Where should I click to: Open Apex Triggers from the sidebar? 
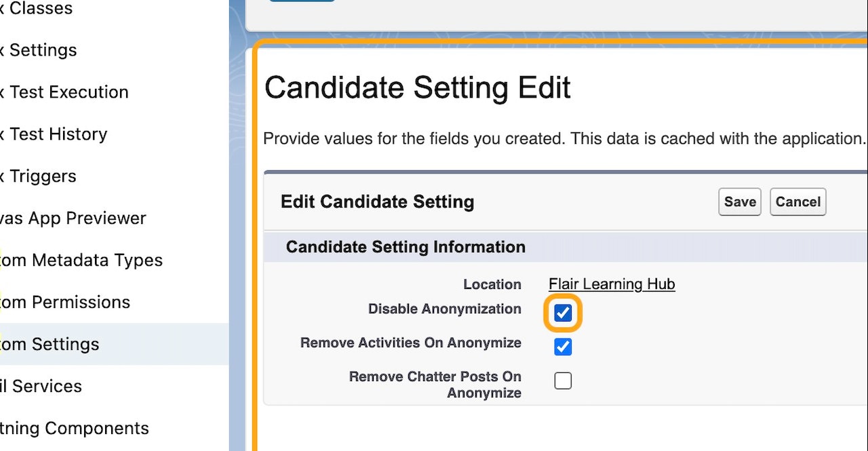pyautogui.click(x=41, y=176)
